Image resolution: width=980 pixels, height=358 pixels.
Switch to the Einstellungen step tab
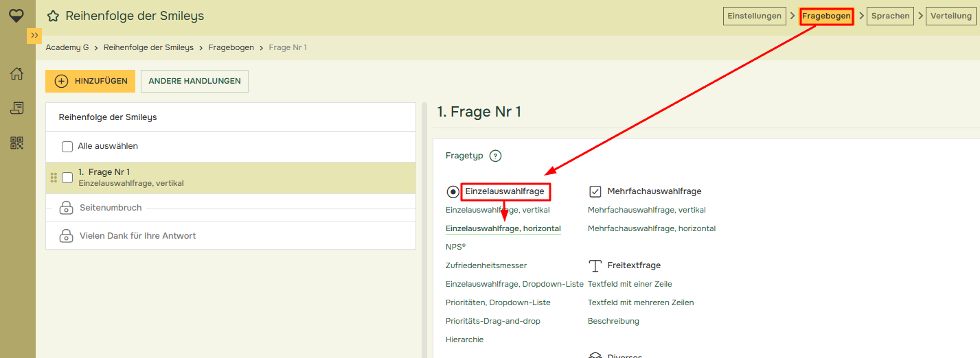[754, 16]
